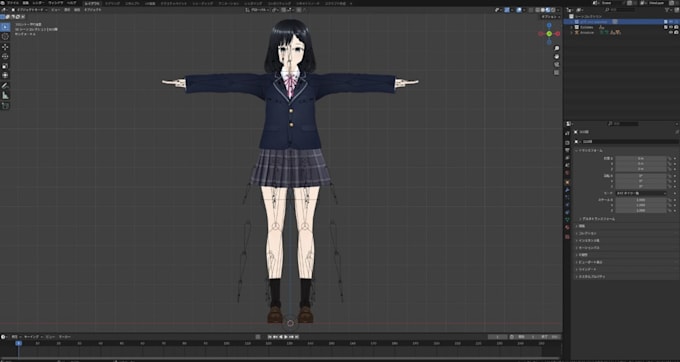Open green Object Data properties tab

pos(567,220)
